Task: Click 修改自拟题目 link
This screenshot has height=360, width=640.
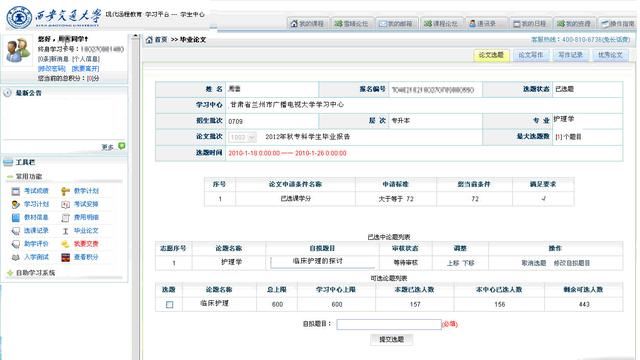Action: pos(571,263)
